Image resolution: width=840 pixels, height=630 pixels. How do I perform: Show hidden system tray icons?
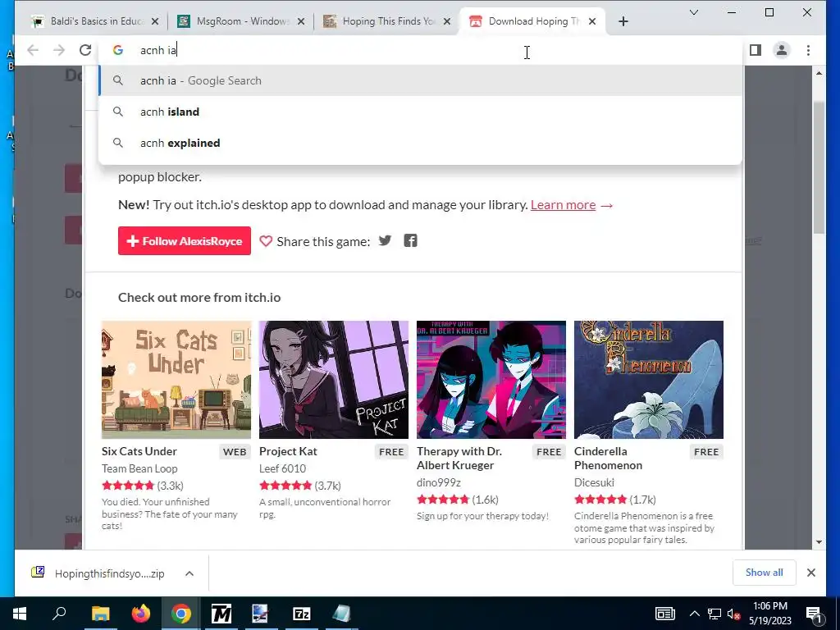(x=694, y=614)
